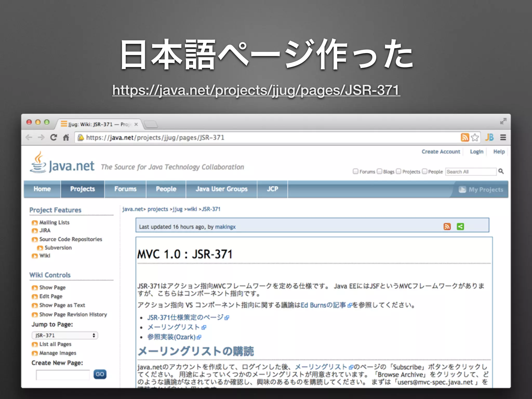
Task: Click the My Projects folder icon
Action: click(x=462, y=189)
